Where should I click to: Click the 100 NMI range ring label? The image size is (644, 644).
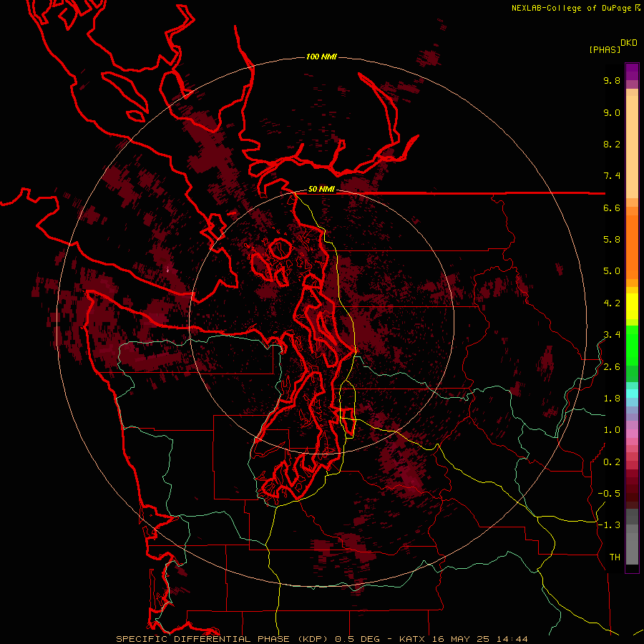321,57
